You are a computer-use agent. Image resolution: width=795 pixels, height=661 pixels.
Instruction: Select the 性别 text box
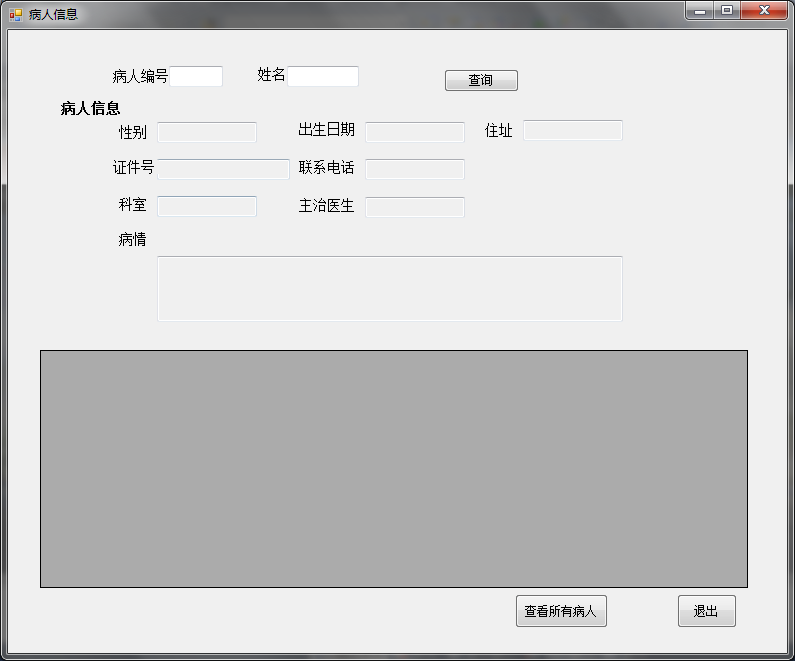click(207, 132)
